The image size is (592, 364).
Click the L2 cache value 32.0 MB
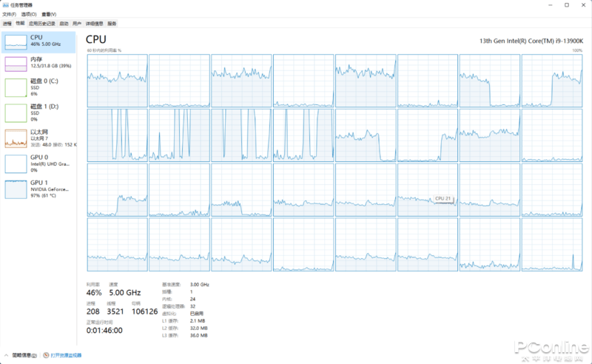pyautogui.click(x=198, y=328)
